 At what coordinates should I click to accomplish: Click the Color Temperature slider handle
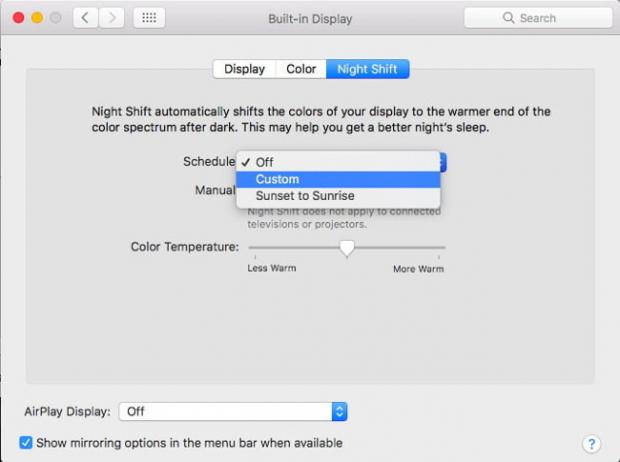click(347, 248)
